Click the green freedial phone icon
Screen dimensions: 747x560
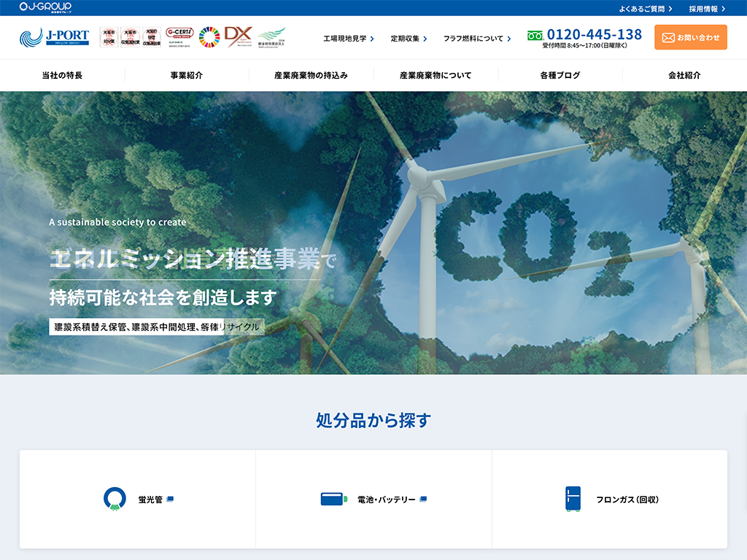[534, 34]
